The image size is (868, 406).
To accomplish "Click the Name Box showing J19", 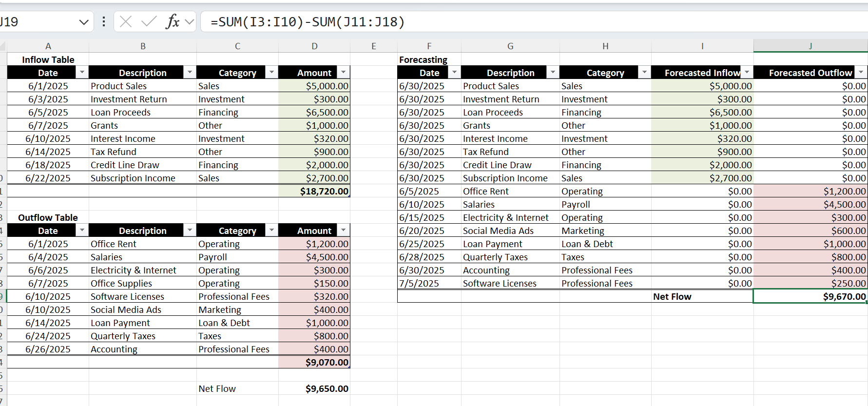I will coord(39,22).
